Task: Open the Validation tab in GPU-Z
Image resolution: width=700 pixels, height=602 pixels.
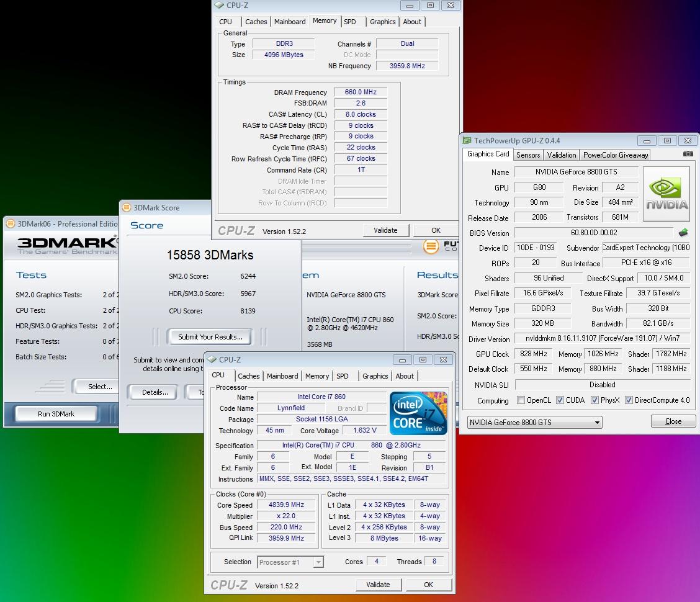Action: coord(562,155)
